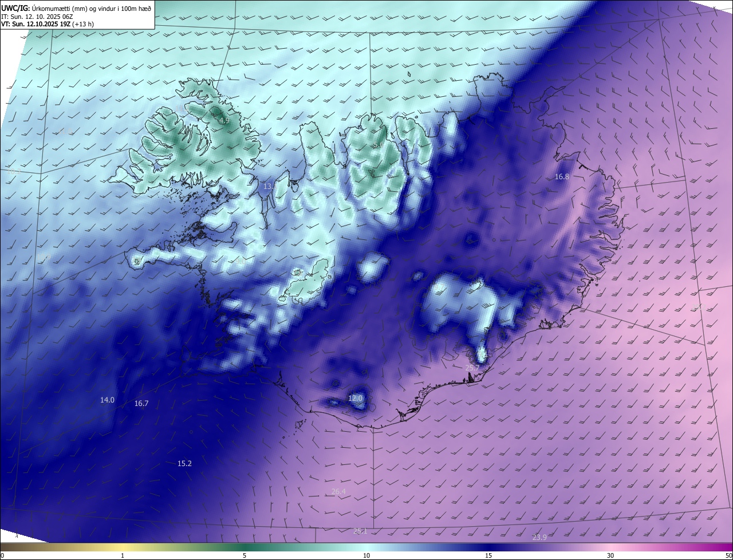Click the map title 'Úrkomumætti (mm) og vindur í 100m hæð'

click(x=91, y=7)
